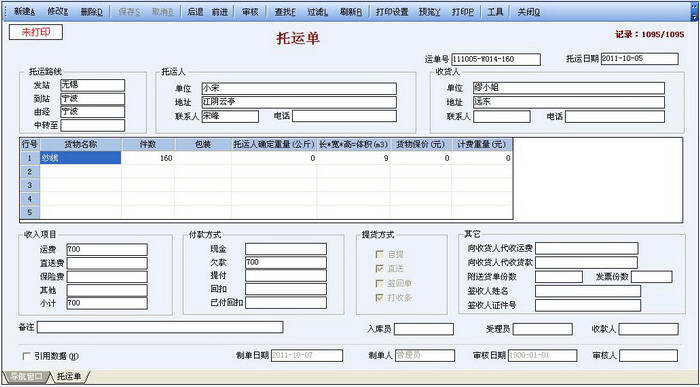Select the 货物名称 cell in row 1

tap(80, 158)
